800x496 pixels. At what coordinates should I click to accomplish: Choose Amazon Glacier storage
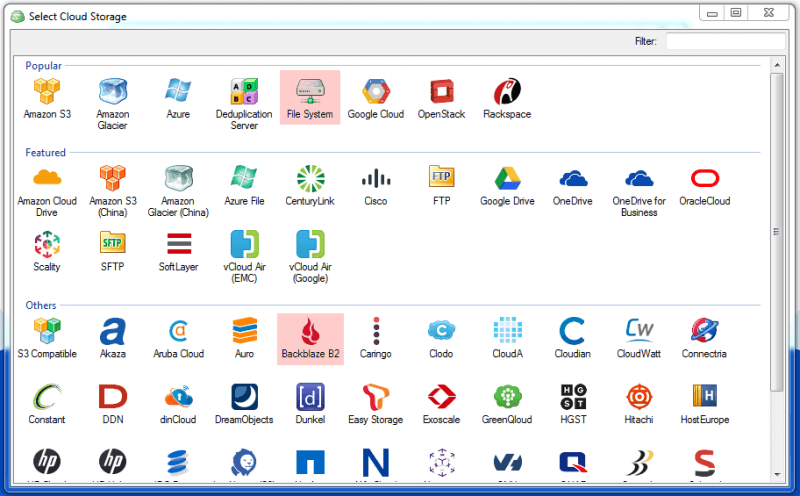[112, 104]
